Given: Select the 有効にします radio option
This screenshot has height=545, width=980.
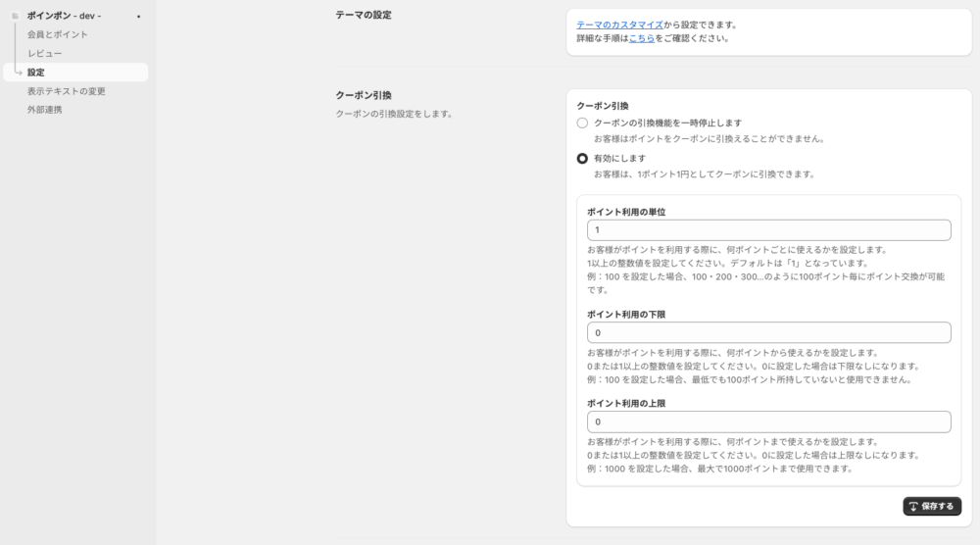Looking at the screenshot, I should [x=582, y=158].
